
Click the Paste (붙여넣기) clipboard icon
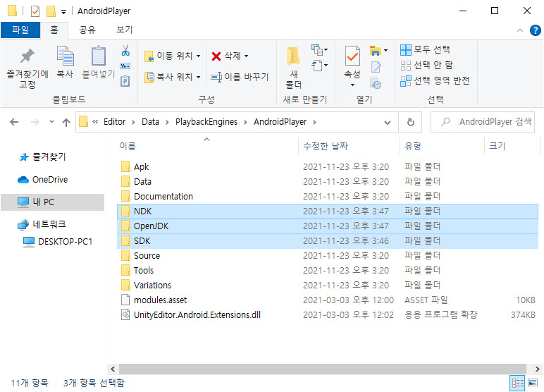click(99, 56)
